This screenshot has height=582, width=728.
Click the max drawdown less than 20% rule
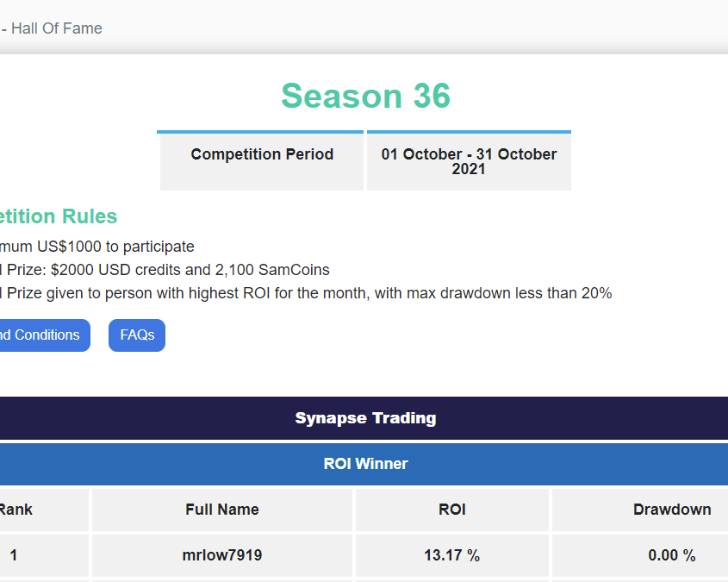[306, 293]
